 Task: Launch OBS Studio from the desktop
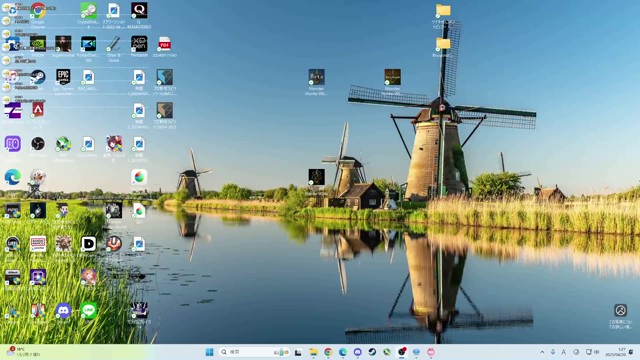coord(38,144)
